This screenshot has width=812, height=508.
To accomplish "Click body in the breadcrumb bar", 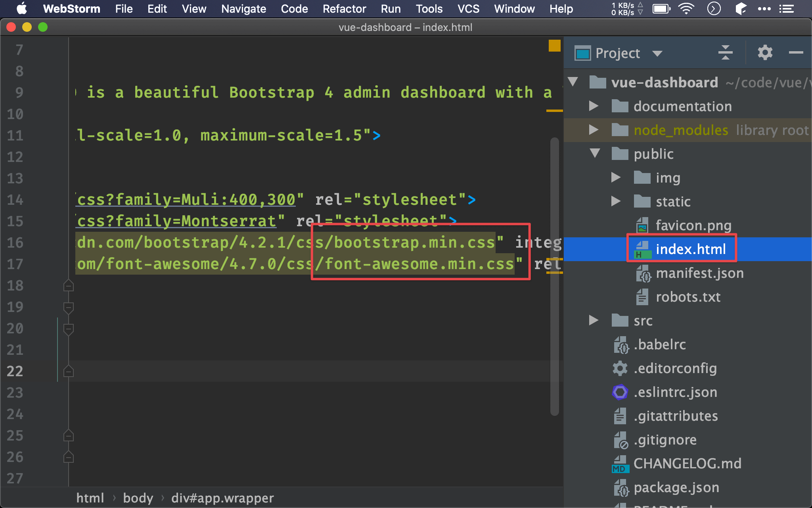I will click(138, 498).
